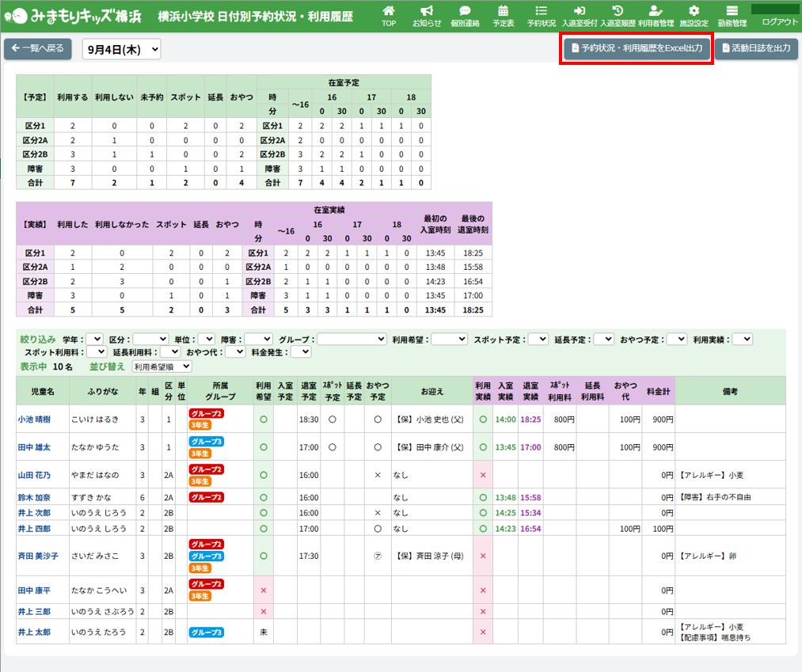Expand the 9月4日(木) date dropdown

(x=121, y=50)
